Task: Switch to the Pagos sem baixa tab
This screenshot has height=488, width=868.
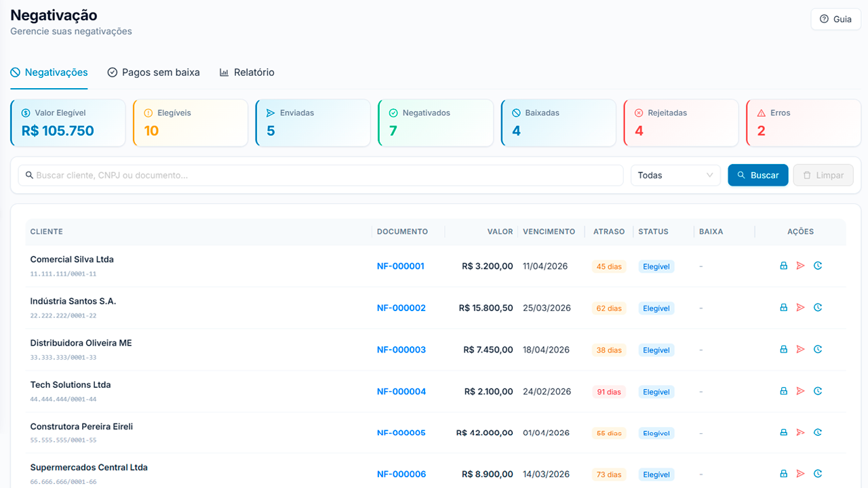Action: coord(153,73)
